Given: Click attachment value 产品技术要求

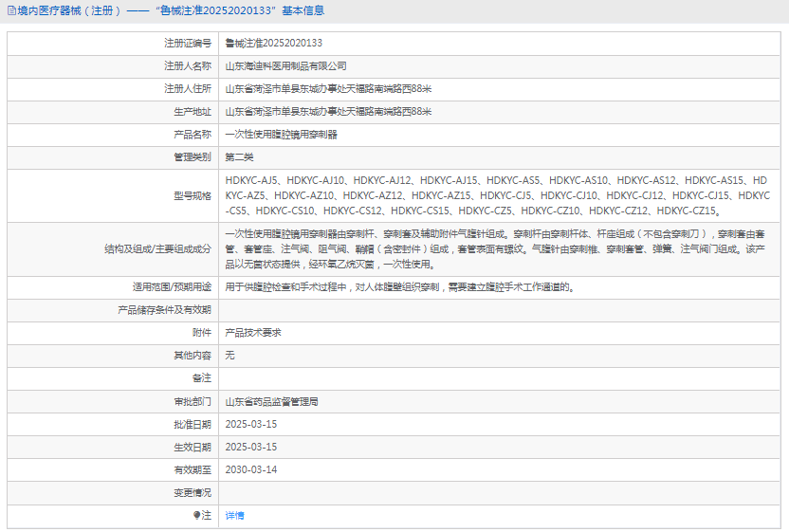Looking at the screenshot, I should coord(253,333).
